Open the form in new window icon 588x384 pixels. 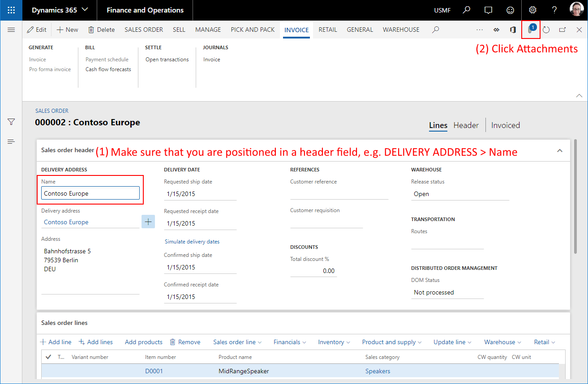point(562,30)
